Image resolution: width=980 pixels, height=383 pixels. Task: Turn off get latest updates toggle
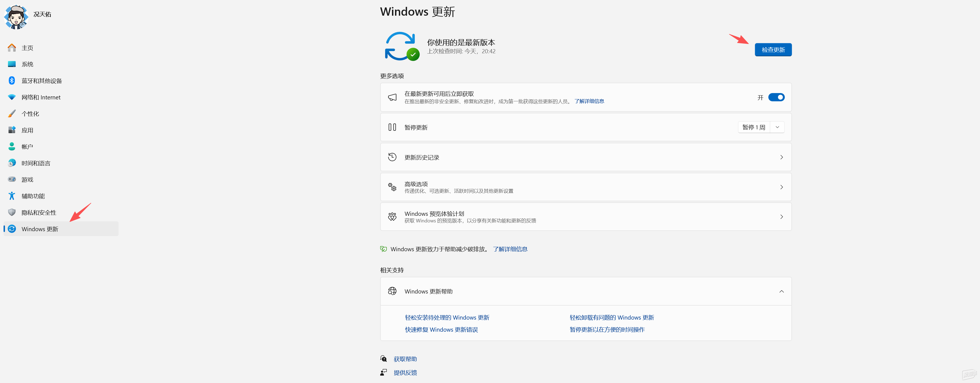point(776,97)
